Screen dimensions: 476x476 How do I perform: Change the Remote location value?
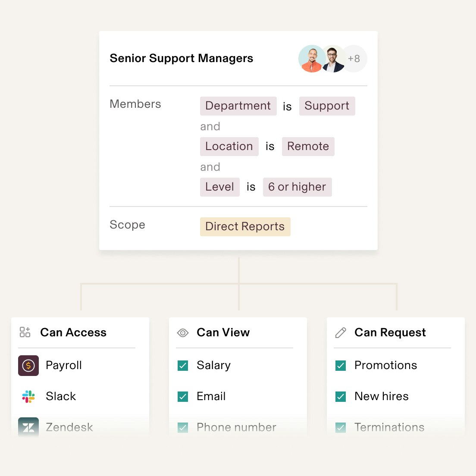308,147
